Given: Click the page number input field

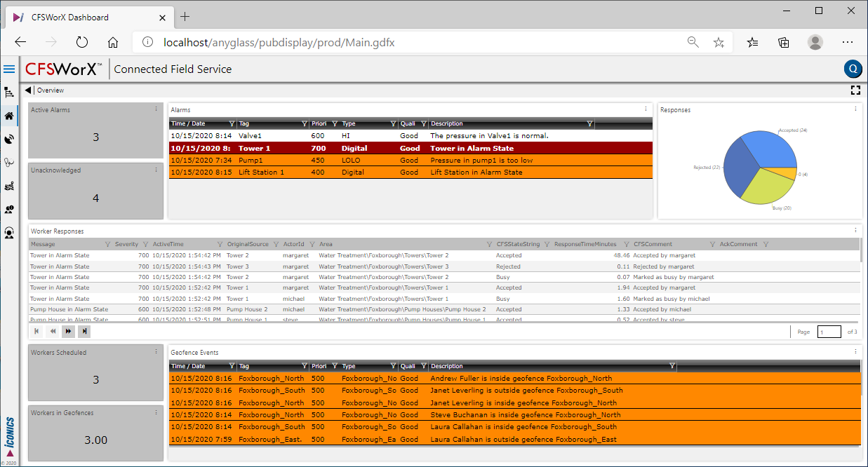Looking at the screenshot, I should click(x=829, y=332).
